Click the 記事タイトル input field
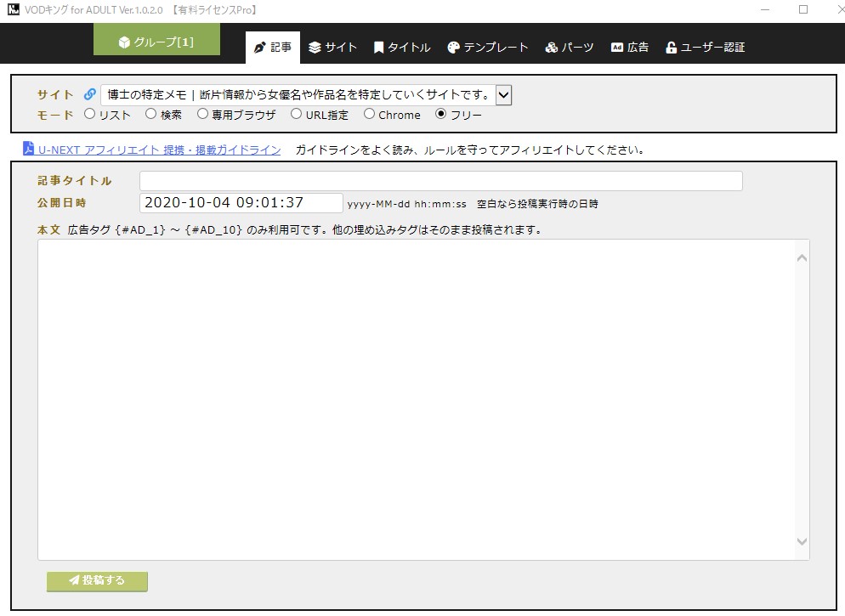 pyautogui.click(x=440, y=181)
